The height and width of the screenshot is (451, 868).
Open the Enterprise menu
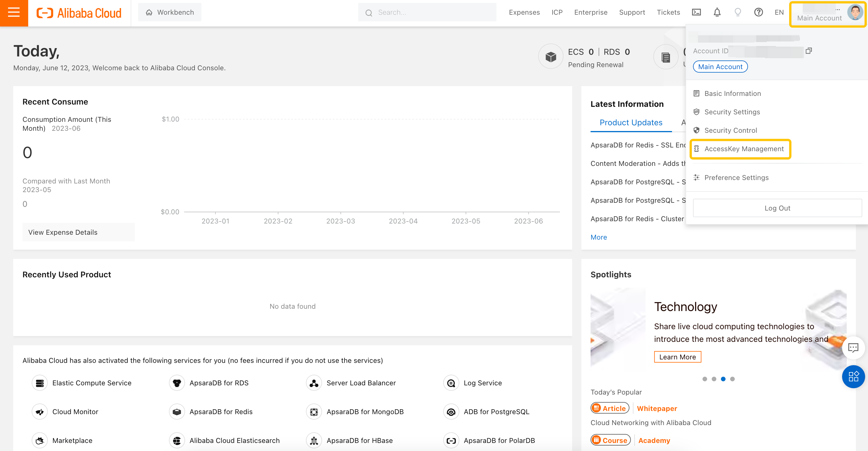click(x=591, y=12)
